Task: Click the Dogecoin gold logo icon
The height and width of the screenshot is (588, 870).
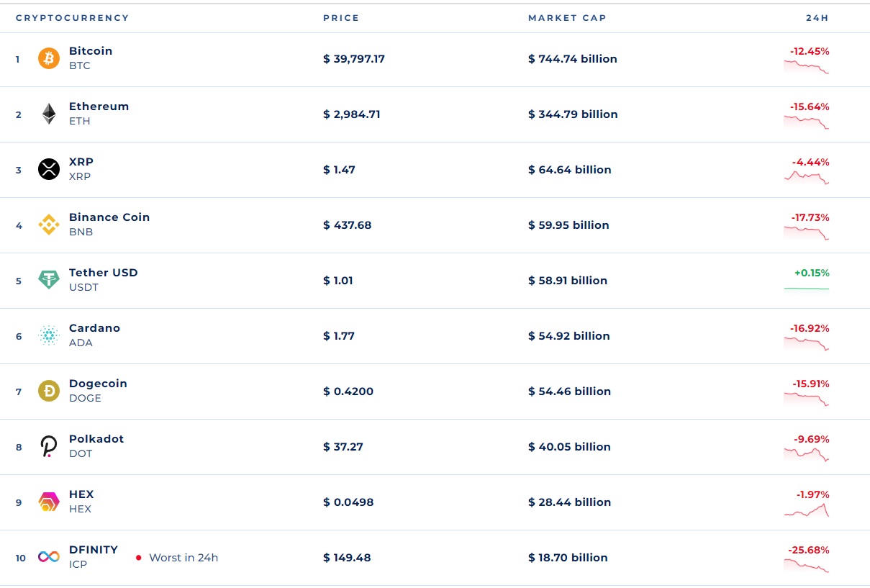Action: point(48,392)
